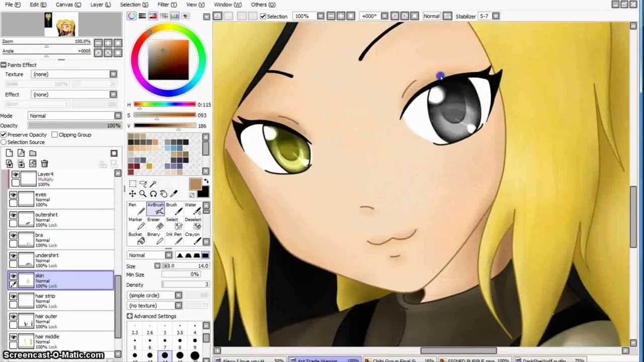Hide the Layer4 layer
644x362 pixels.
tap(15, 174)
